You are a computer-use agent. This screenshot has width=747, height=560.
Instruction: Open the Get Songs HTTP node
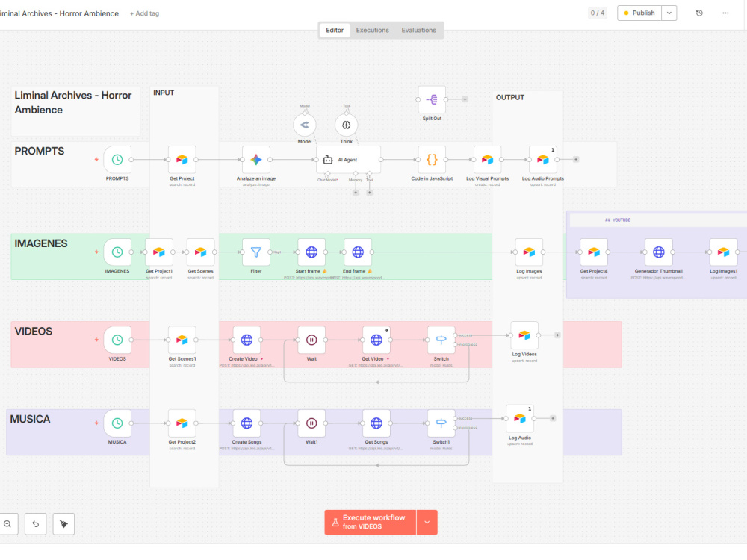376,423
